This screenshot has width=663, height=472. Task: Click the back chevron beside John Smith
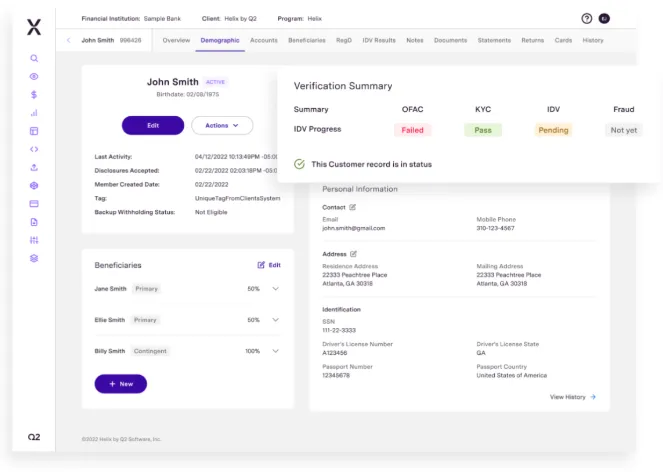point(68,40)
